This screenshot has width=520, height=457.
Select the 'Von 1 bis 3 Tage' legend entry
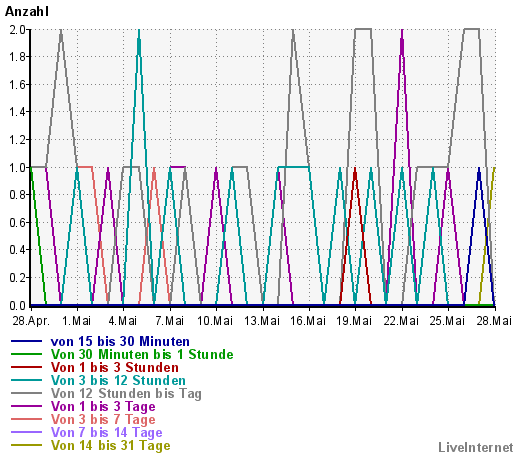tap(103, 407)
